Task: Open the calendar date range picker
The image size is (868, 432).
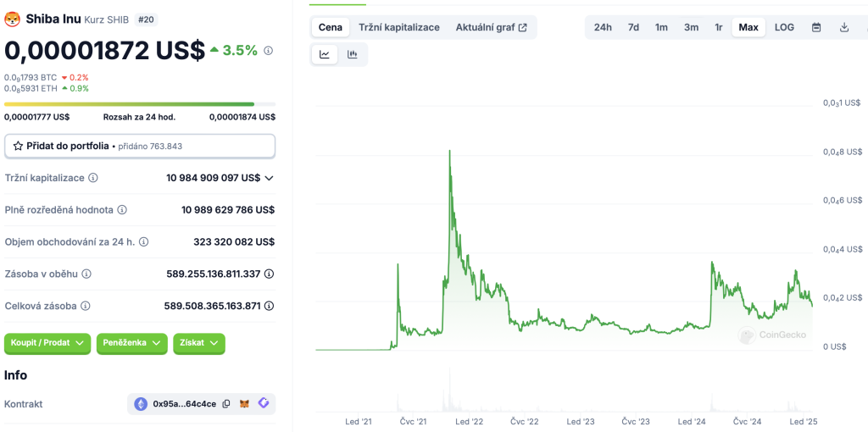Action: click(x=816, y=27)
